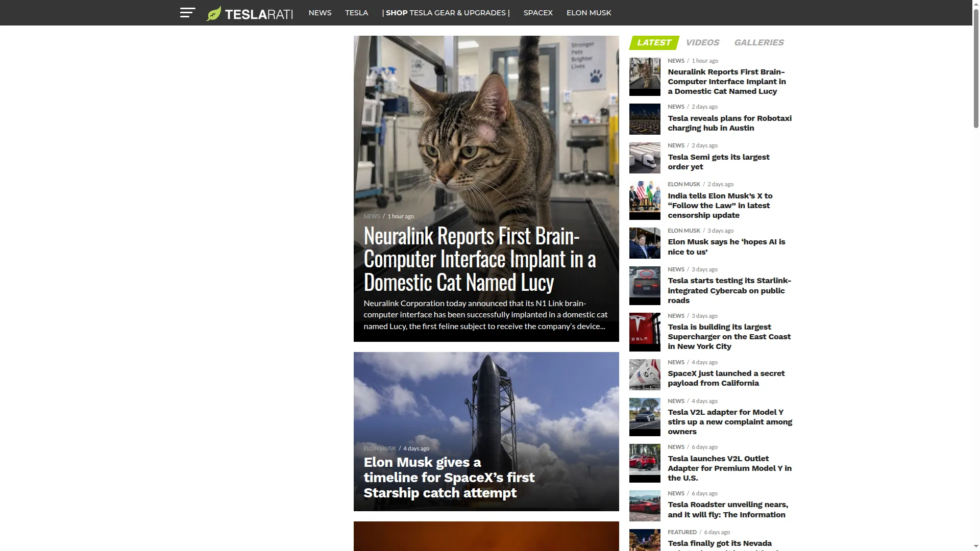Open Robotaxi charging hub in Austin article
The width and height of the screenshot is (980, 551).
tap(730, 123)
